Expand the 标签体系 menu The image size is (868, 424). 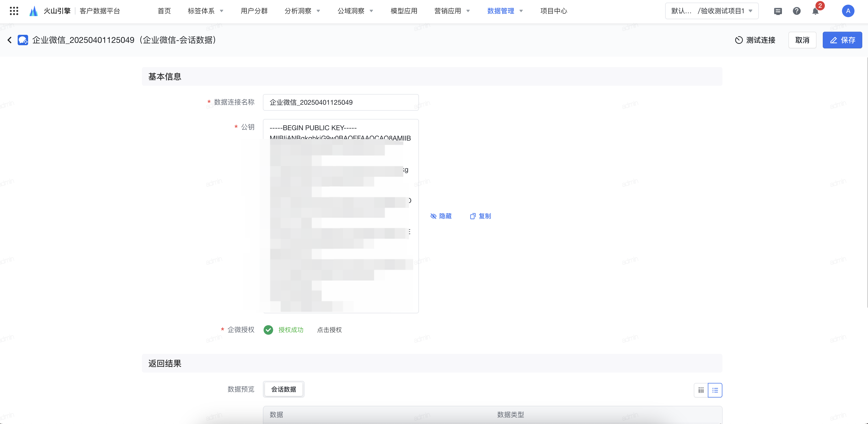[x=205, y=11]
